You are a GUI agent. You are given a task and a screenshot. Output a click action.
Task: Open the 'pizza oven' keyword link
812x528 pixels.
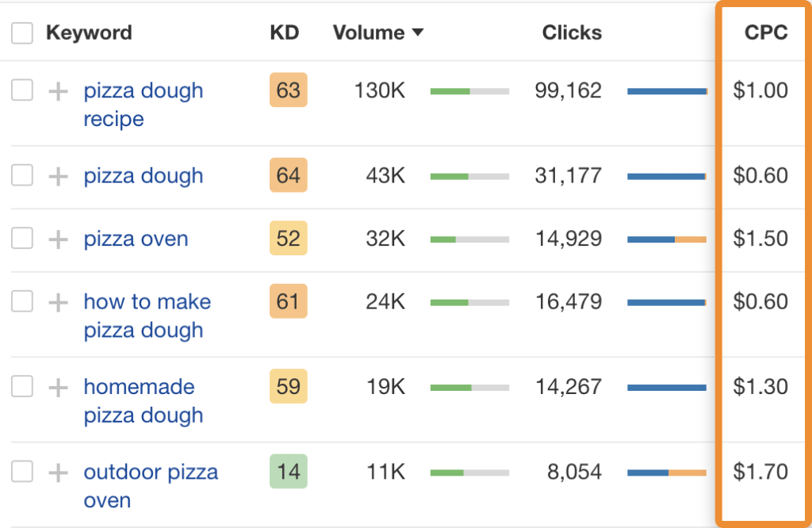click(135, 239)
